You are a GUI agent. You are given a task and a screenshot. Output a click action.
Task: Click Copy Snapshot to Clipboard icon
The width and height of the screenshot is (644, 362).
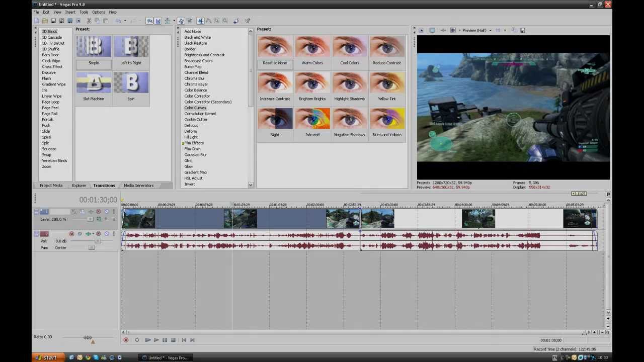tap(514, 30)
